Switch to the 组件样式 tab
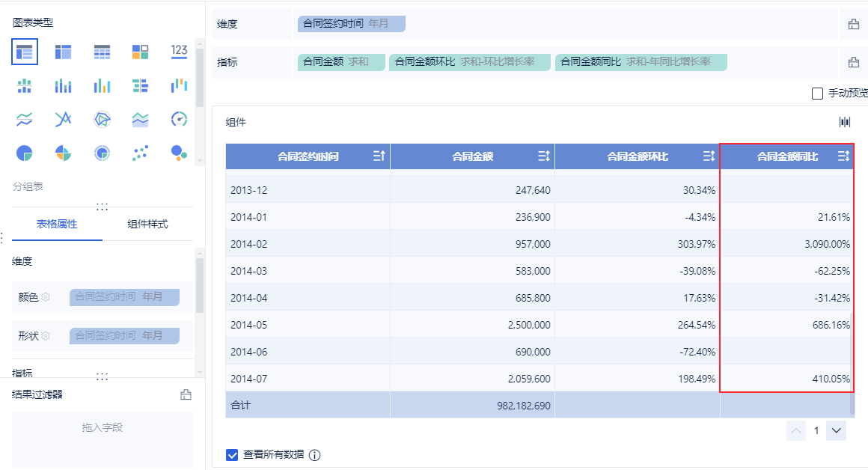This screenshot has width=868, height=470. 147,224
